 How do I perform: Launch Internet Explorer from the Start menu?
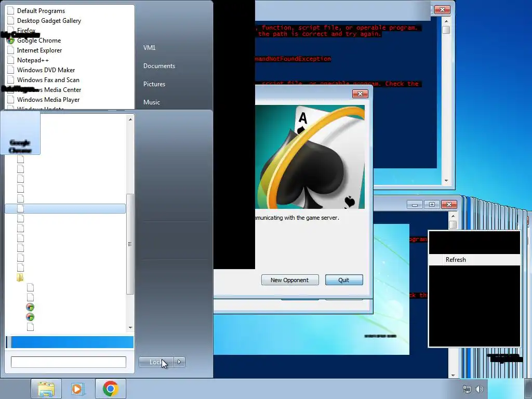(39, 50)
